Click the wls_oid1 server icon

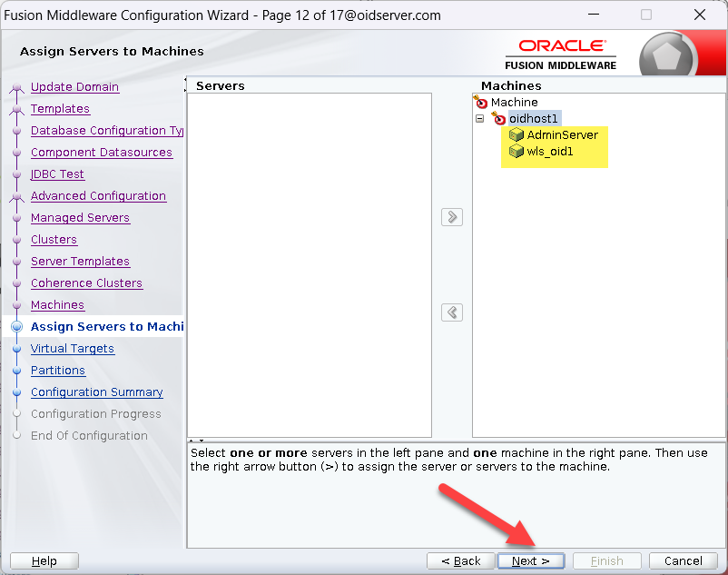pyautogui.click(x=516, y=152)
